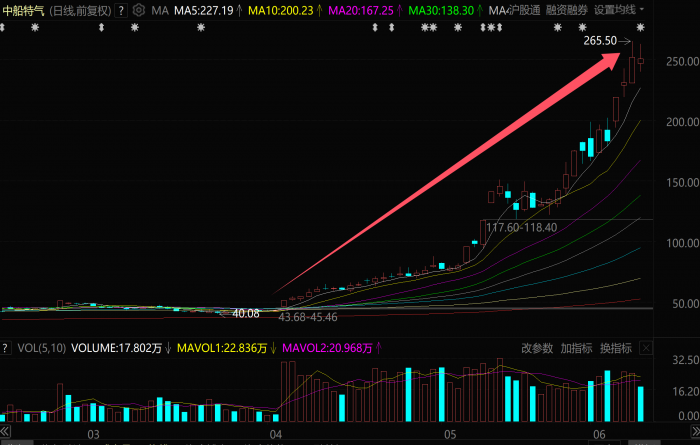The image size is (700, 445).
Task: Close the volume indicator panel with X
Action: pos(646,348)
